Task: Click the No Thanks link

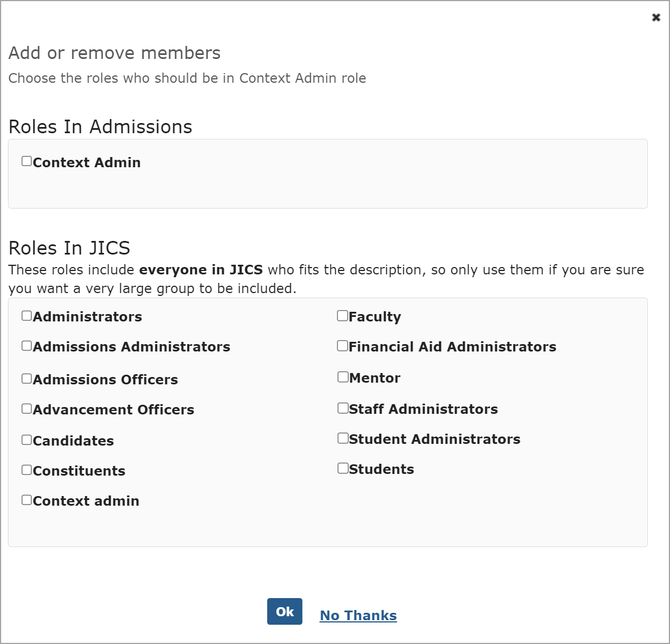Action: [x=358, y=615]
